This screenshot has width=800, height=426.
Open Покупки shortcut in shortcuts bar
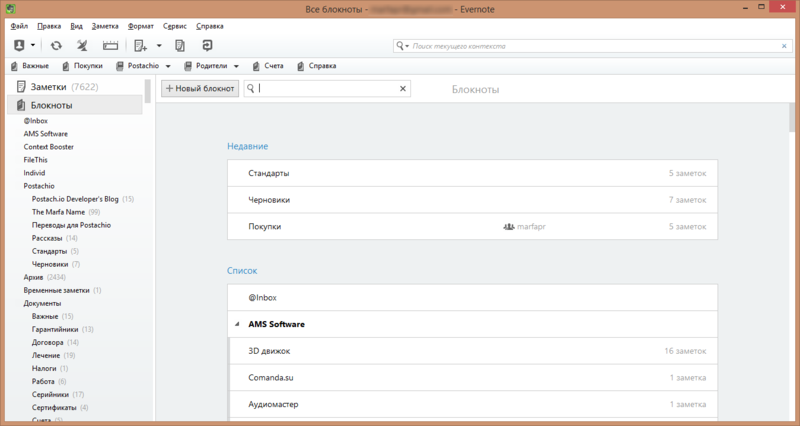(83, 66)
